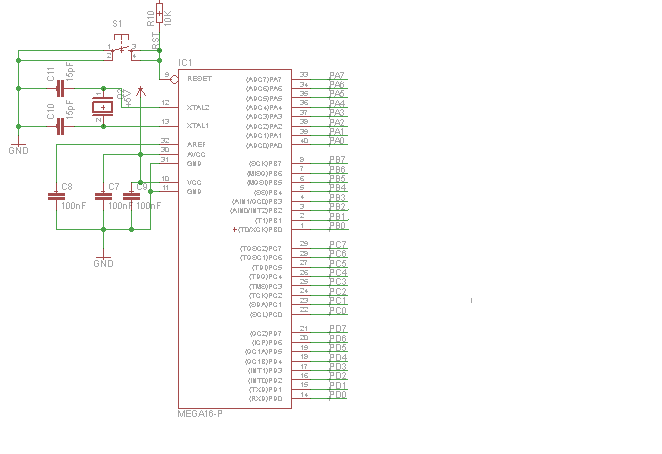662x454 pixels.
Task: Select the PD0 net label
Action: 338,395
